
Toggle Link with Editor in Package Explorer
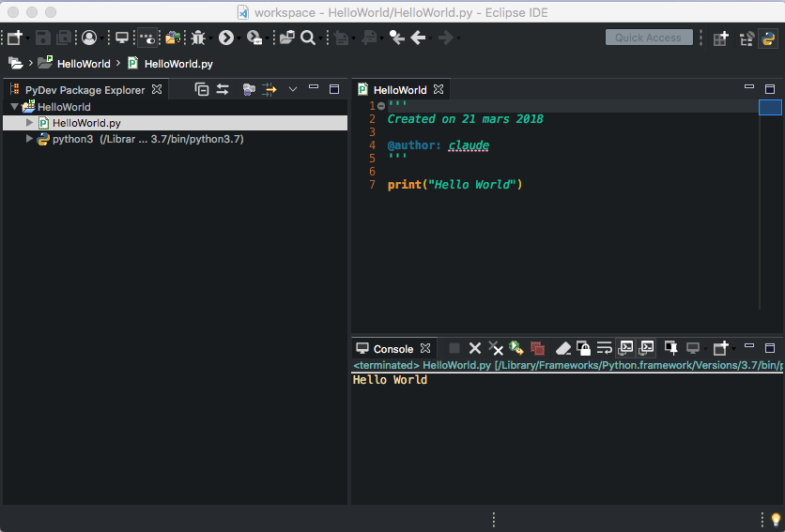coord(223,89)
